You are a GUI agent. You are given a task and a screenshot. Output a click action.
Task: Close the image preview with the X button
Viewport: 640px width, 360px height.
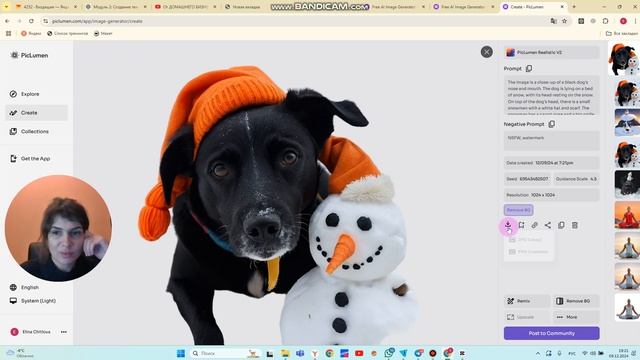pos(487,52)
